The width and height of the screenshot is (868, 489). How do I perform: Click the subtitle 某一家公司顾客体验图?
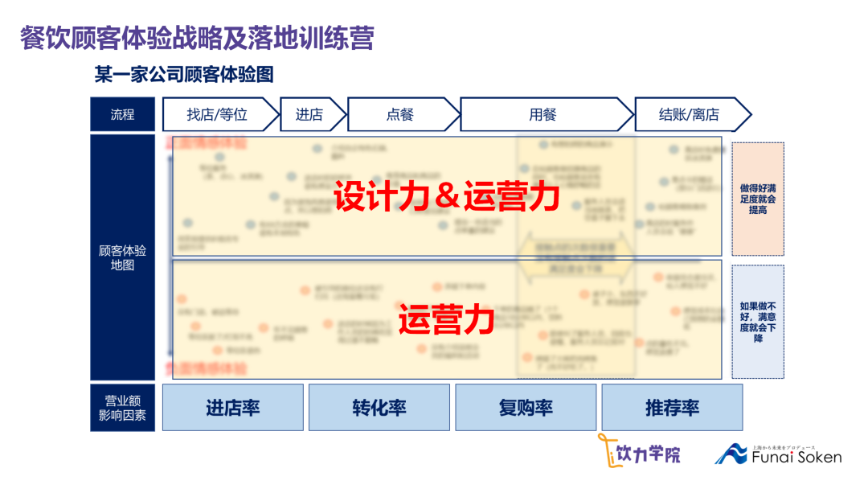coord(184,75)
